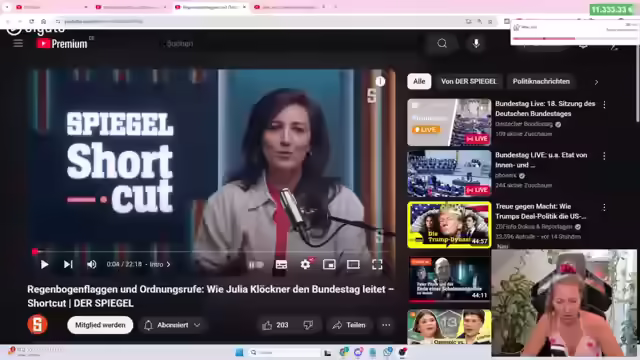
Task: Click the browser address bar
Action: pyautogui.click(x=261, y=21)
